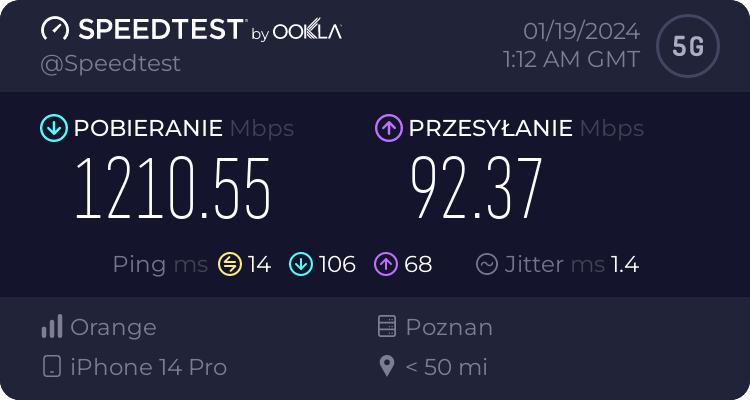Image resolution: width=750 pixels, height=400 pixels.
Task: Click the 1210.55 download speed value
Action: [173, 188]
